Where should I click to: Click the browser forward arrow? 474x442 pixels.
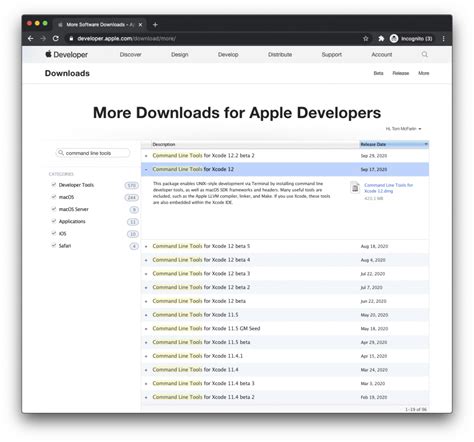pos(43,39)
